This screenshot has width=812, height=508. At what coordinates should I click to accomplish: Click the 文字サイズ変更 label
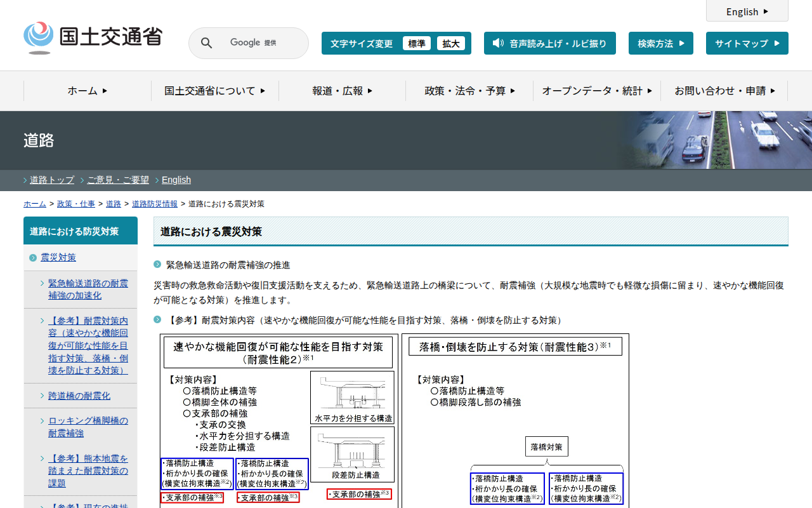click(362, 43)
